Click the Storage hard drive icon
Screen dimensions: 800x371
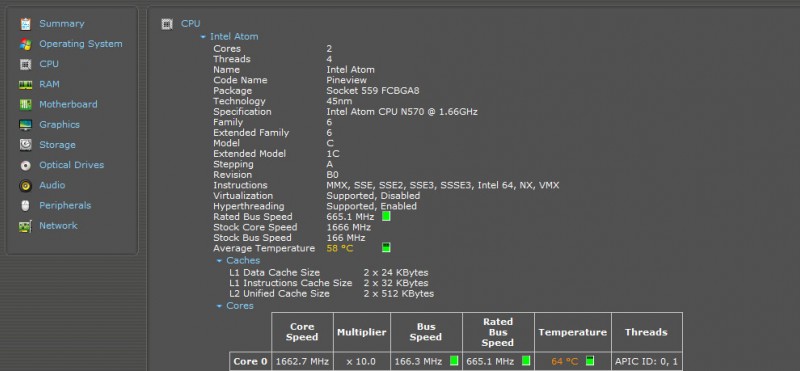click(26, 145)
